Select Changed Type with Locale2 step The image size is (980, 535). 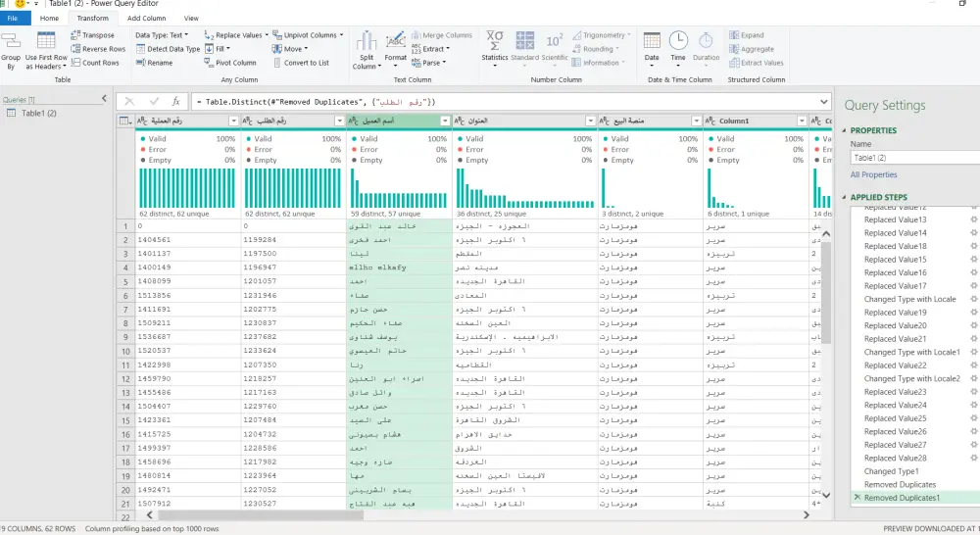pyautogui.click(x=911, y=379)
